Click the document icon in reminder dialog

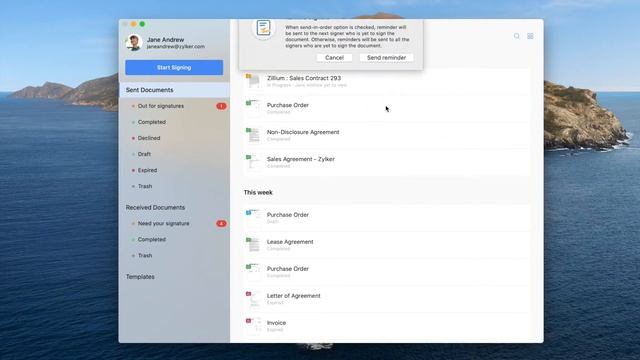point(263,28)
